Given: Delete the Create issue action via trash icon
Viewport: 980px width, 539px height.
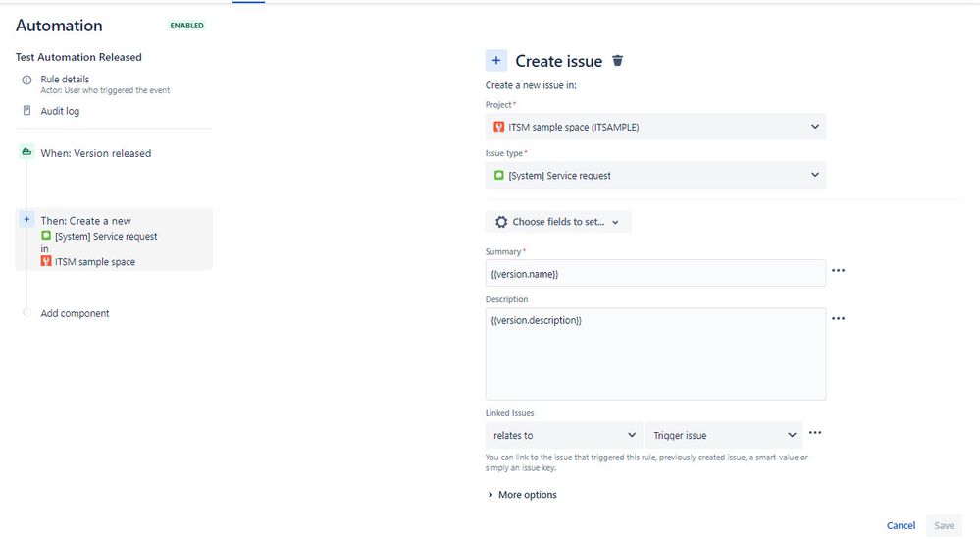Looking at the screenshot, I should coord(617,61).
